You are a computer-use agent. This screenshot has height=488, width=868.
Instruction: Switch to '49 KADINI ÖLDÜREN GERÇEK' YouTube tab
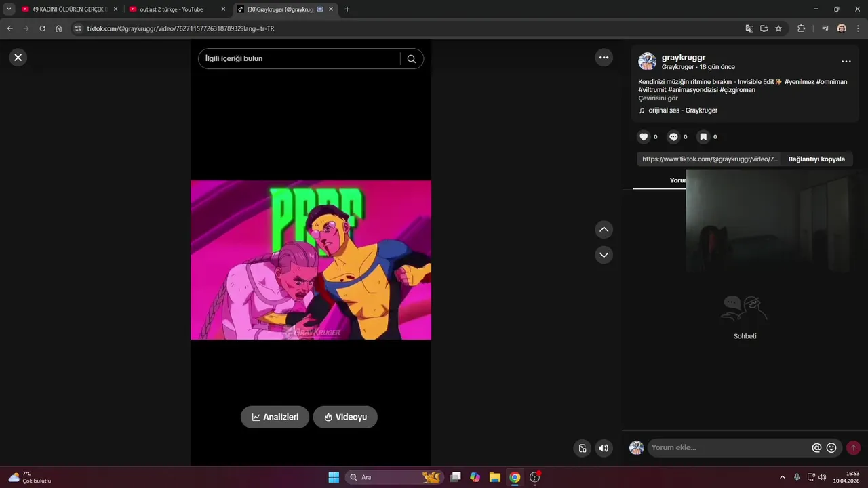(x=68, y=9)
